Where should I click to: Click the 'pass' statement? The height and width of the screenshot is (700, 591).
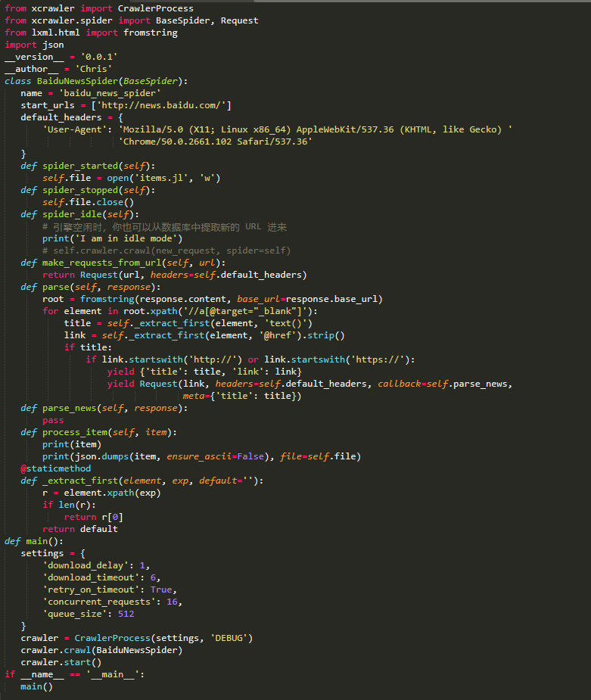point(53,420)
